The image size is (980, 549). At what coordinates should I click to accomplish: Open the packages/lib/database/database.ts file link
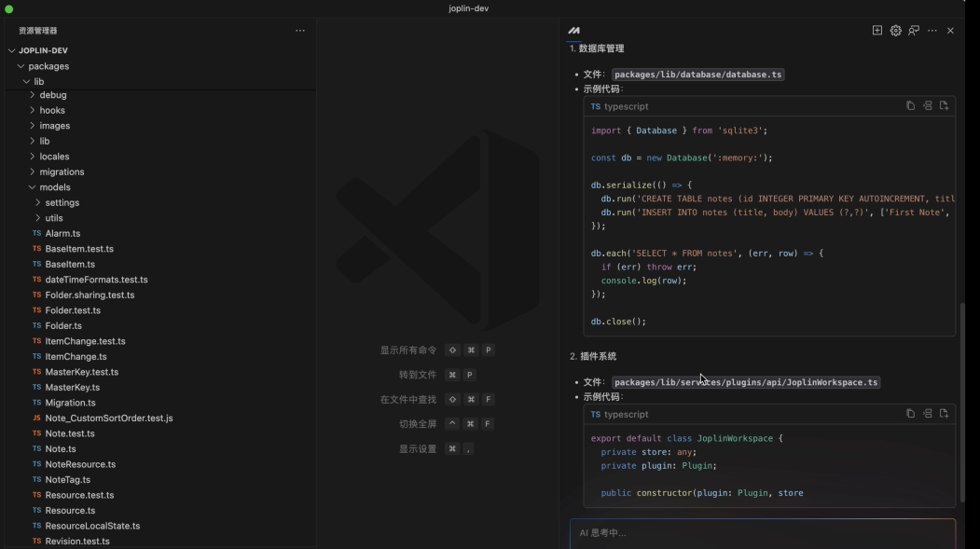697,75
